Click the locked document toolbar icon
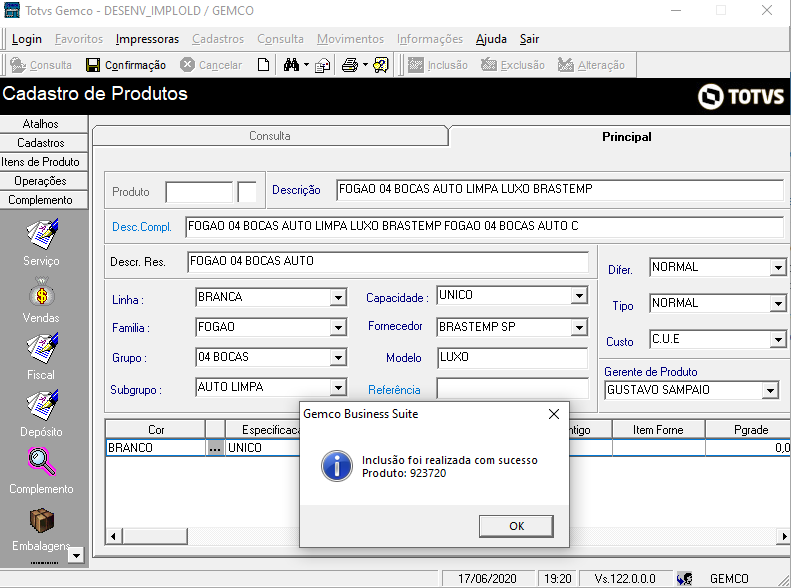The height and width of the screenshot is (588, 791). pyautogui.click(x=322, y=66)
